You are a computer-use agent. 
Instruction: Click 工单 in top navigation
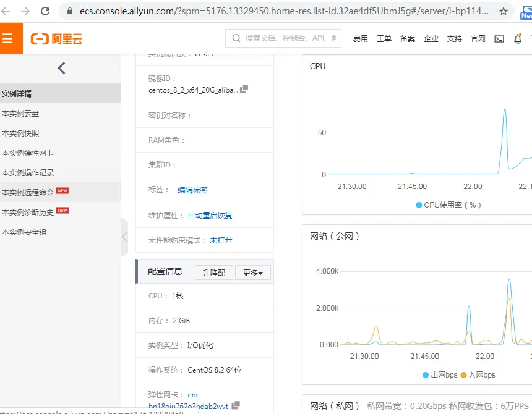(384, 39)
